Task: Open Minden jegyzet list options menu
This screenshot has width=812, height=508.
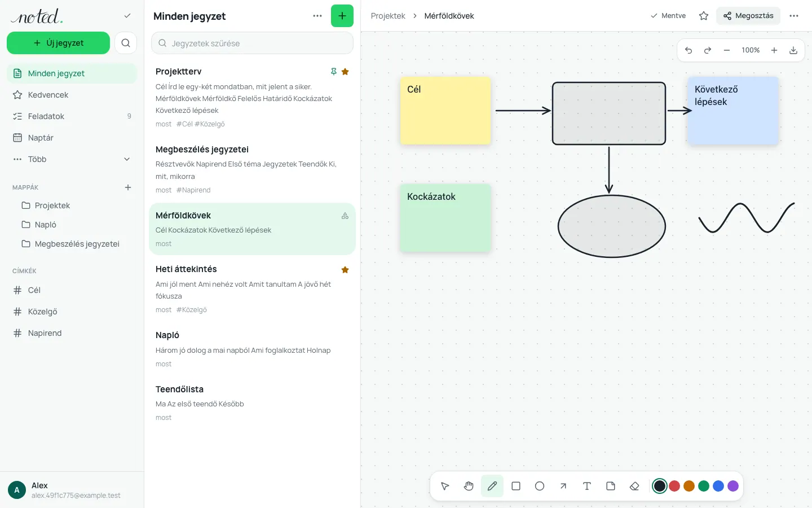Action: pos(317,16)
